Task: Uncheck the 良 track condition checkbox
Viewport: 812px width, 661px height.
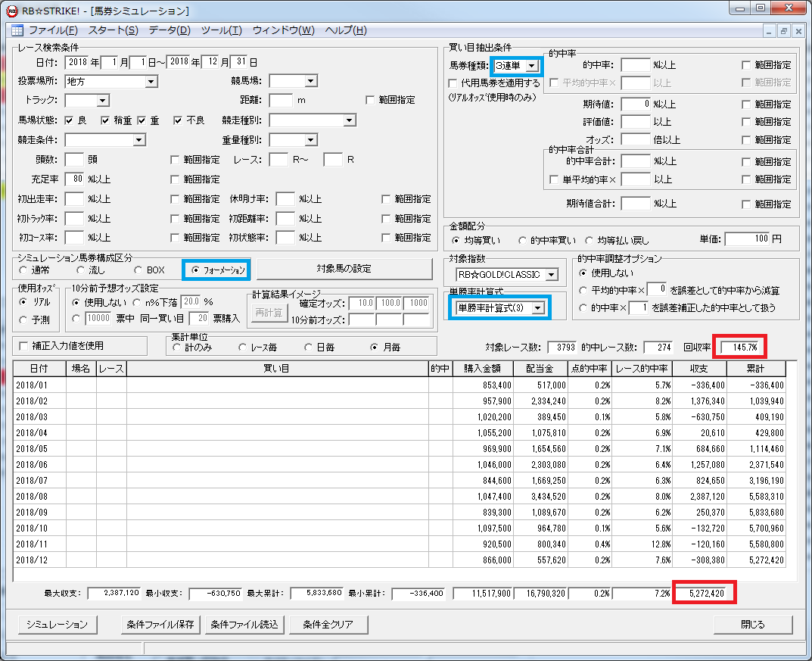Action: point(69,120)
